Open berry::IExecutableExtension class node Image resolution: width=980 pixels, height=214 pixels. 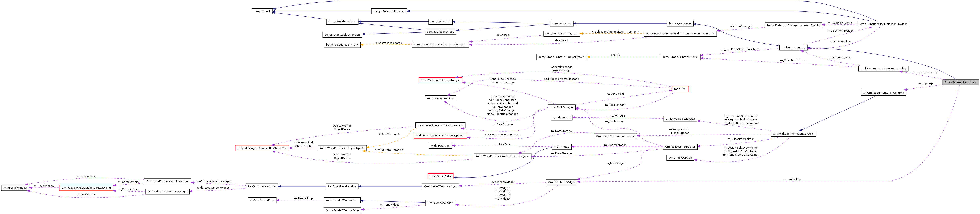pyautogui.click(x=342, y=35)
